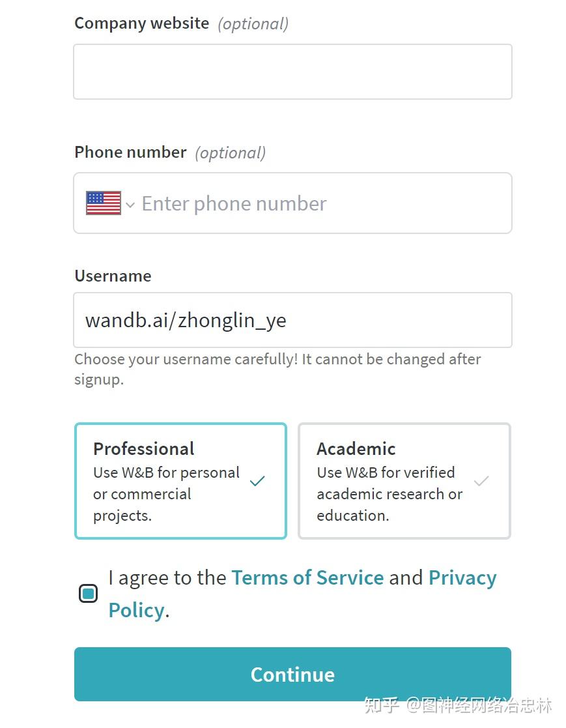Select the Professional account type card
Viewport: 566px width, 728px height.
coord(180,481)
